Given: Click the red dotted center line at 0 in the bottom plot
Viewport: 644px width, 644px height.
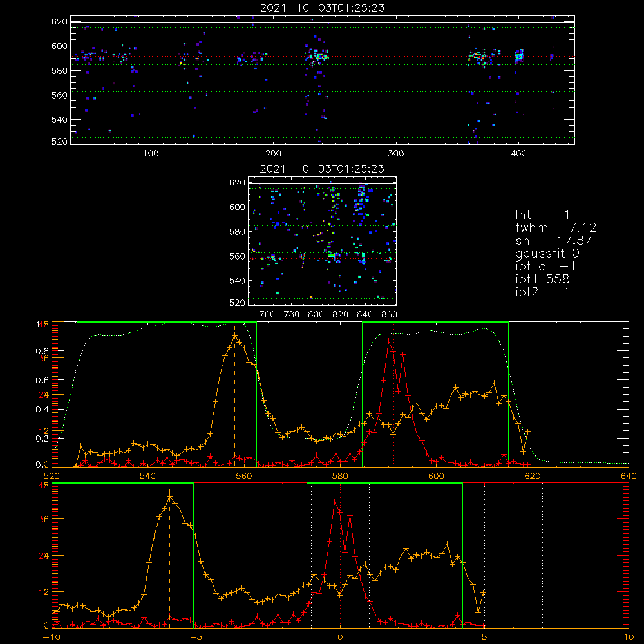Looking at the screenshot, I should click(340, 556).
